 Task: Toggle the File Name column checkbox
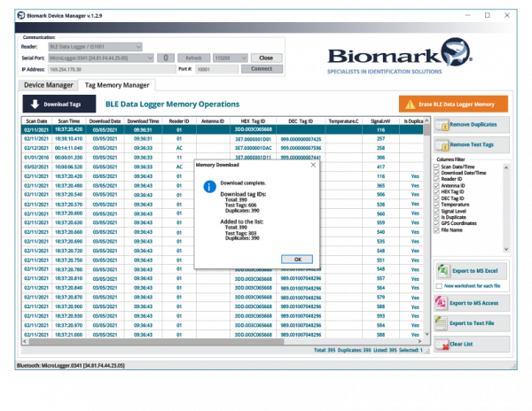click(436, 230)
